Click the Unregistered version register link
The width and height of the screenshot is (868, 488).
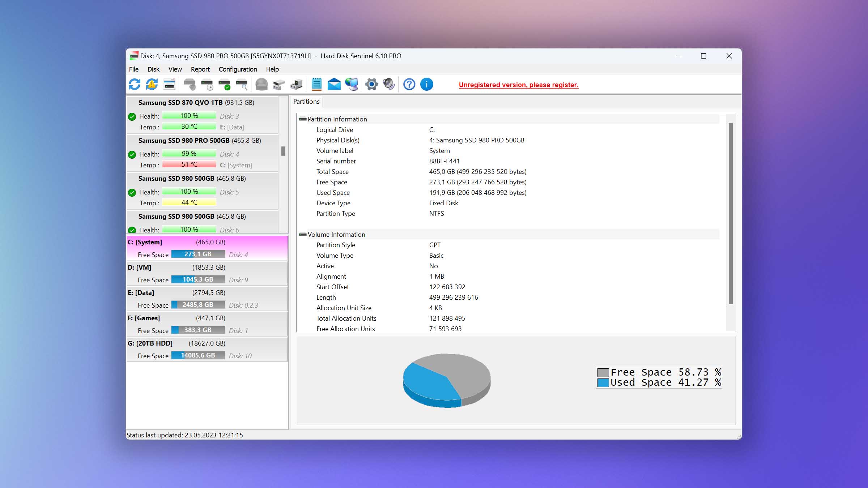pos(519,85)
